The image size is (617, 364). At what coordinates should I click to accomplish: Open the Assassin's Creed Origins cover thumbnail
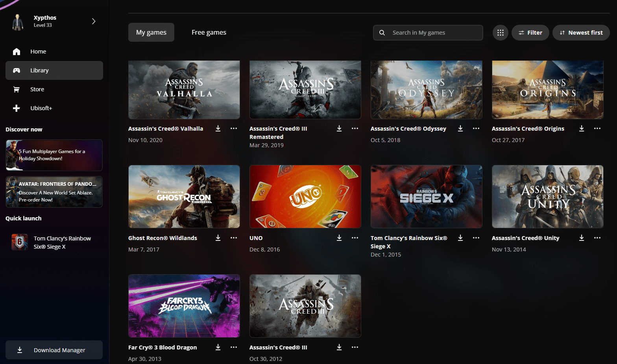click(547, 90)
